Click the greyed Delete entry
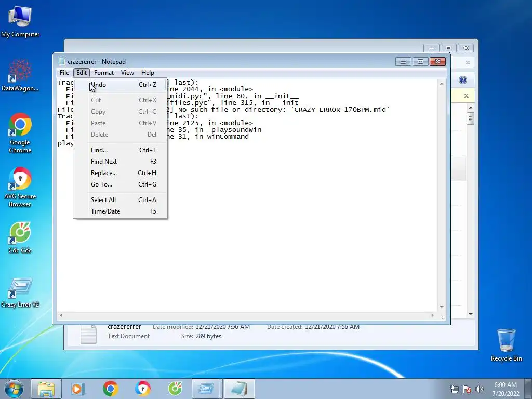Viewport: 532px width, 399px height. (x=120, y=135)
